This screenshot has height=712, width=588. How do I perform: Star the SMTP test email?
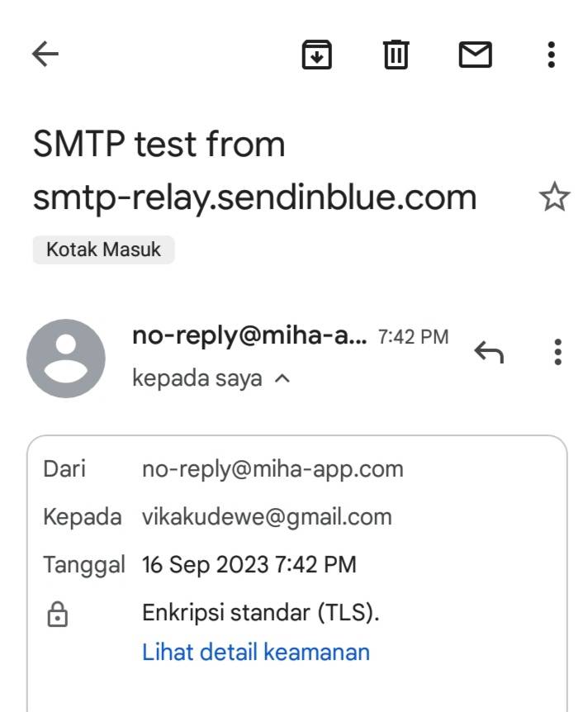553,197
